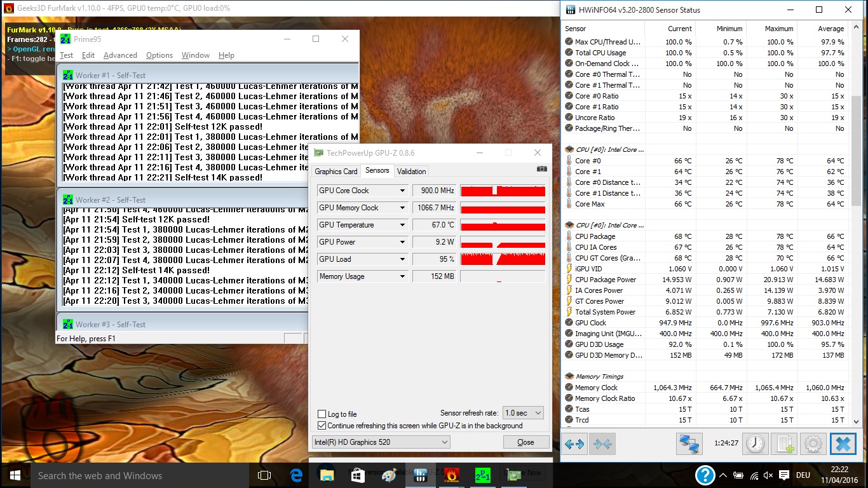Open the Edit menu in Prime95
868x488 pixels.
click(88, 55)
